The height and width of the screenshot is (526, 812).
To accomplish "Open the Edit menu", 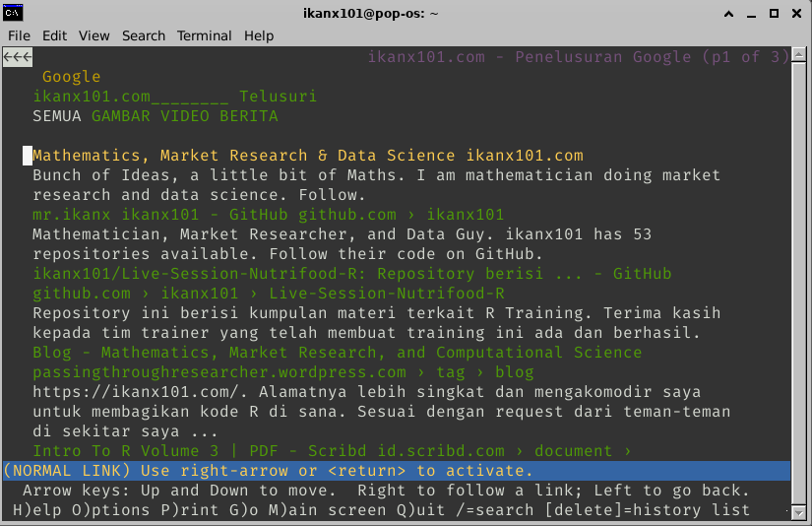I will coord(54,35).
